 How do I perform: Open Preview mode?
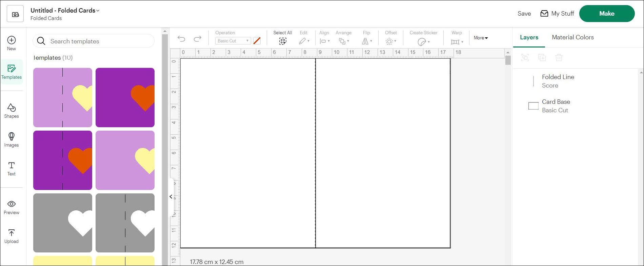pyautogui.click(x=12, y=207)
